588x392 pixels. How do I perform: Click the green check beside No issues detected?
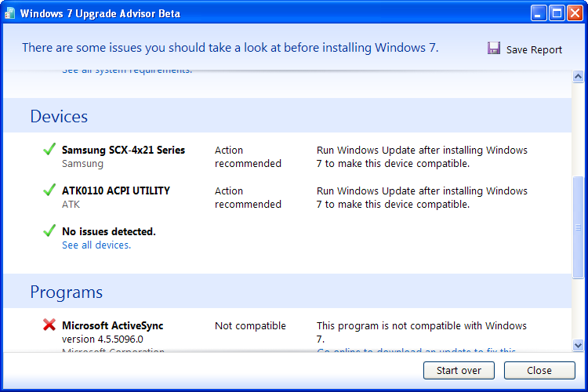[x=49, y=230]
